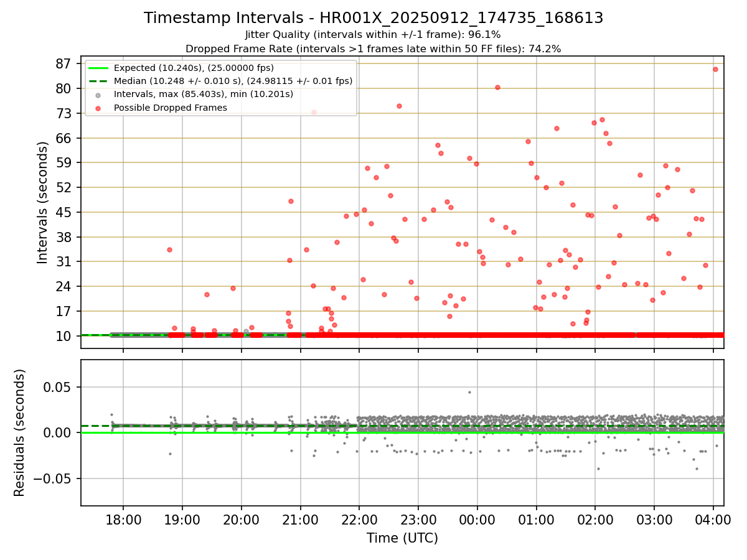This screenshot has height=560, width=747.
Task: Select legend entry "Intervals, max (85.403s), min (10.201s)"
Action: 203,95
